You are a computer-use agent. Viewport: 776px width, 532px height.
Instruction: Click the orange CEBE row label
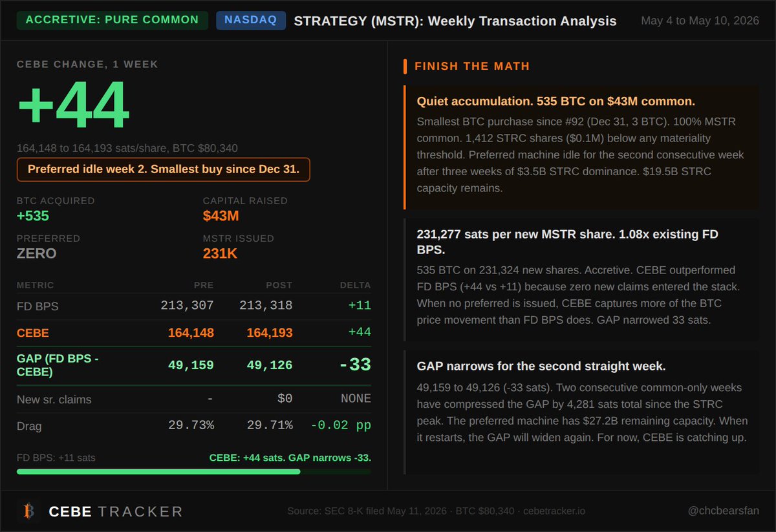click(x=33, y=333)
